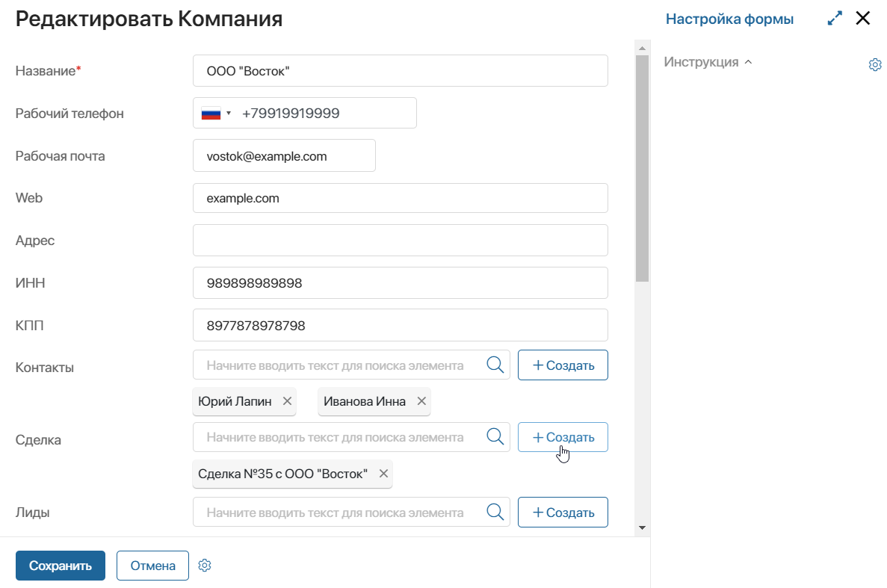Create new lead via Лиды Создать
This screenshot has height=588, width=887.
pos(563,512)
